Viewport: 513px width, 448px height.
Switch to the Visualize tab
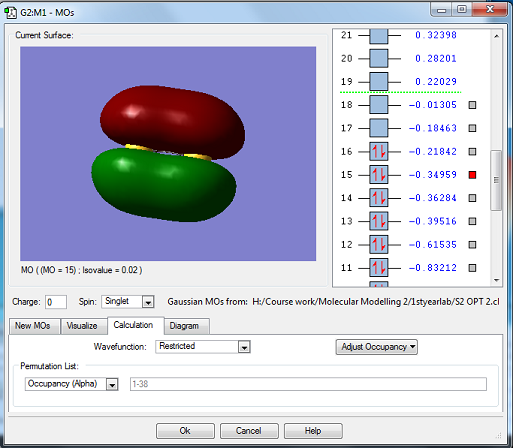[x=82, y=326]
